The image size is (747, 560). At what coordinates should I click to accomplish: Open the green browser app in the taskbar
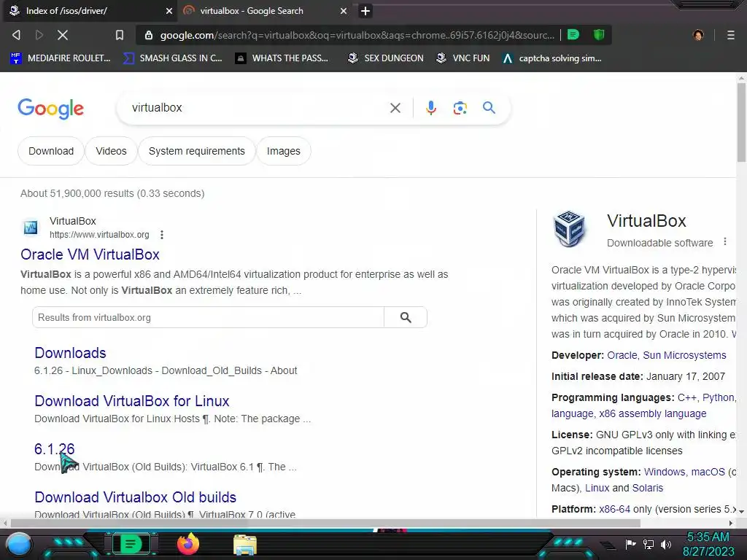coord(131,544)
